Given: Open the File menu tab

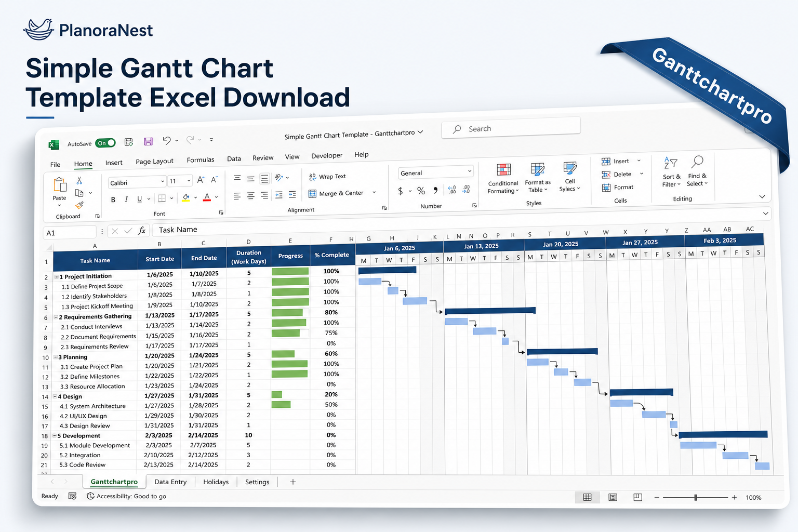Looking at the screenshot, I should tap(56, 165).
